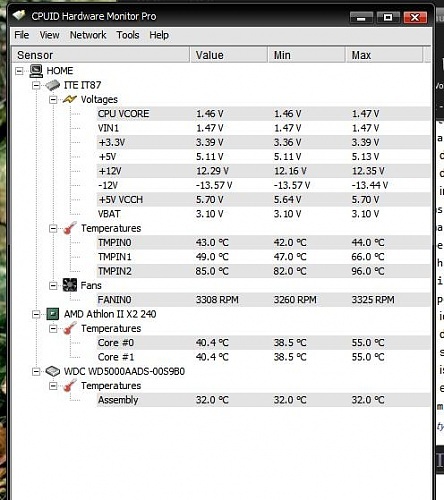Open the Network menu

click(x=88, y=35)
